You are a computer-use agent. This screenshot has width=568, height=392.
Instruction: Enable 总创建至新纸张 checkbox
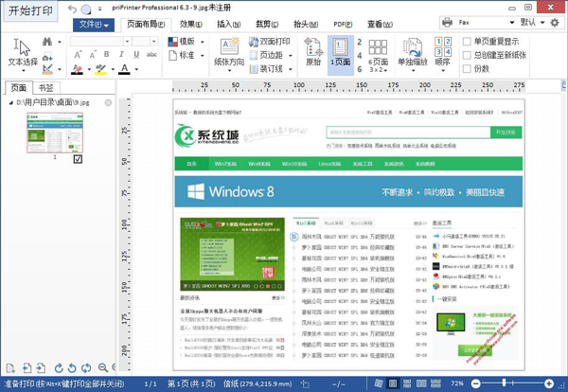467,55
